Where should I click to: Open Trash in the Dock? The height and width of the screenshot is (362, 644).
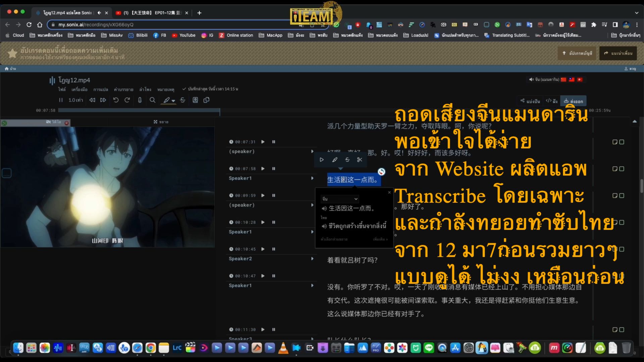pyautogui.click(x=626, y=348)
